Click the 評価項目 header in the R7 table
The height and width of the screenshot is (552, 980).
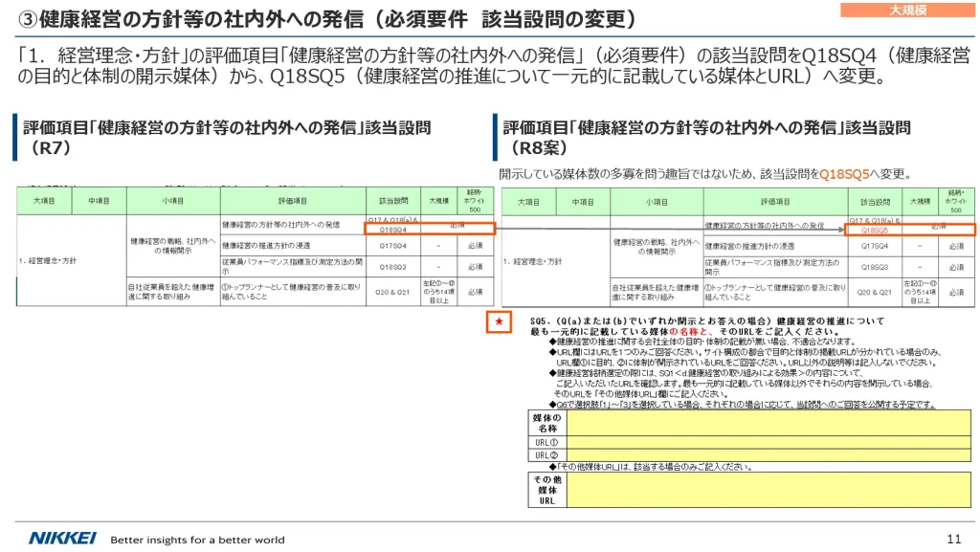(x=293, y=201)
